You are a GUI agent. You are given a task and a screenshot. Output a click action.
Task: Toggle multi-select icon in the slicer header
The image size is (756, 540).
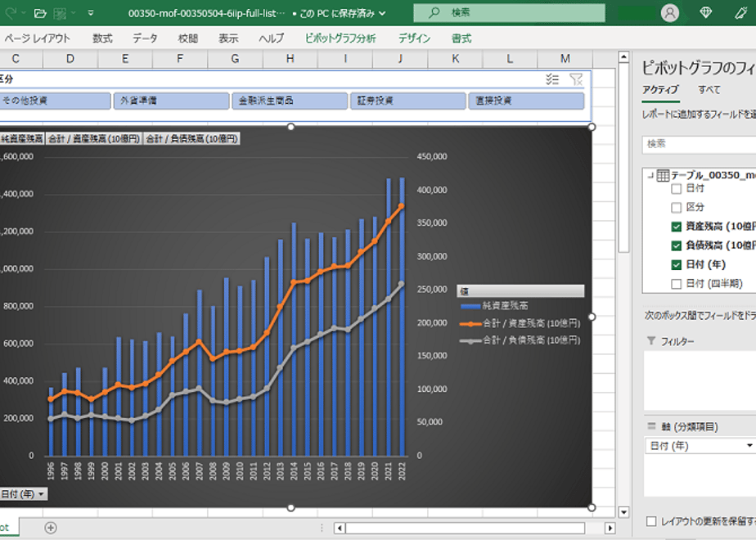(552, 79)
